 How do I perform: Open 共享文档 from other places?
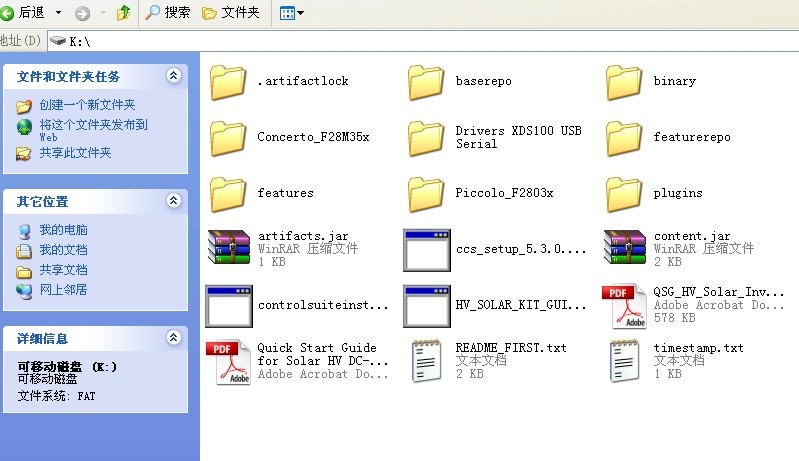pos(63,269)
